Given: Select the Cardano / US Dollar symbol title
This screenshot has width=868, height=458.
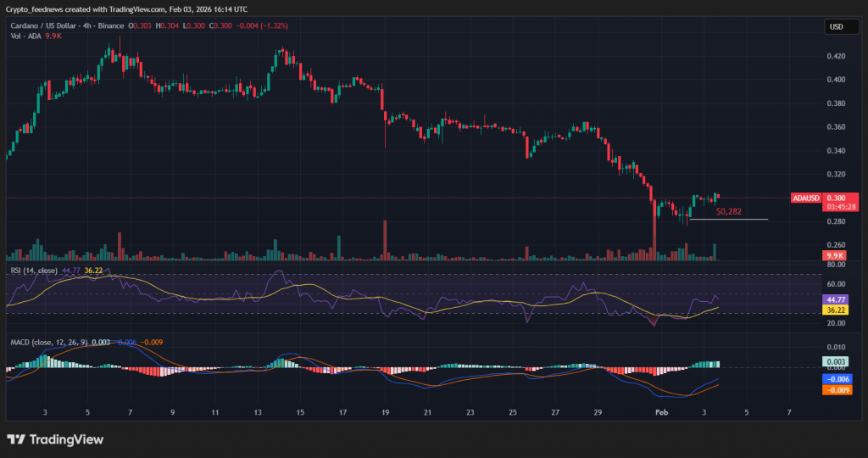Looking at the screenshot, I should 67,26.
